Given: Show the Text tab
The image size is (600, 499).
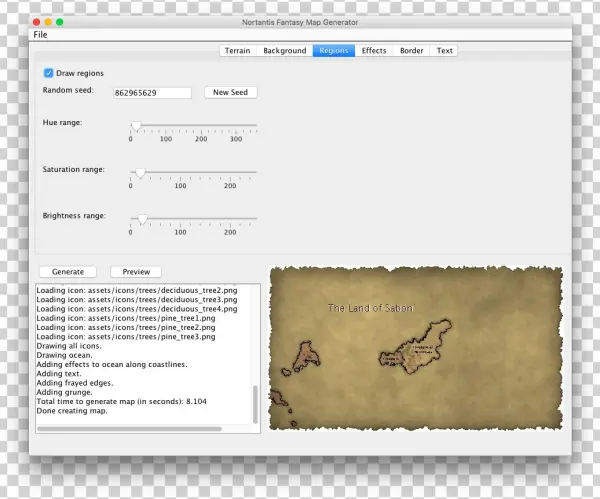Looking at the screenshot, I should [444, 51].
